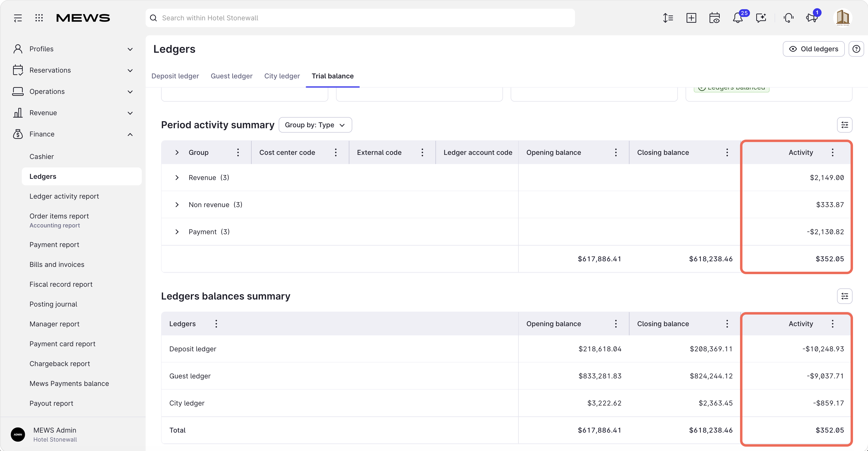Switch to the City ledger tab
Image resolution: width=868 pixels, height=451 pixels.
point(282,76)
